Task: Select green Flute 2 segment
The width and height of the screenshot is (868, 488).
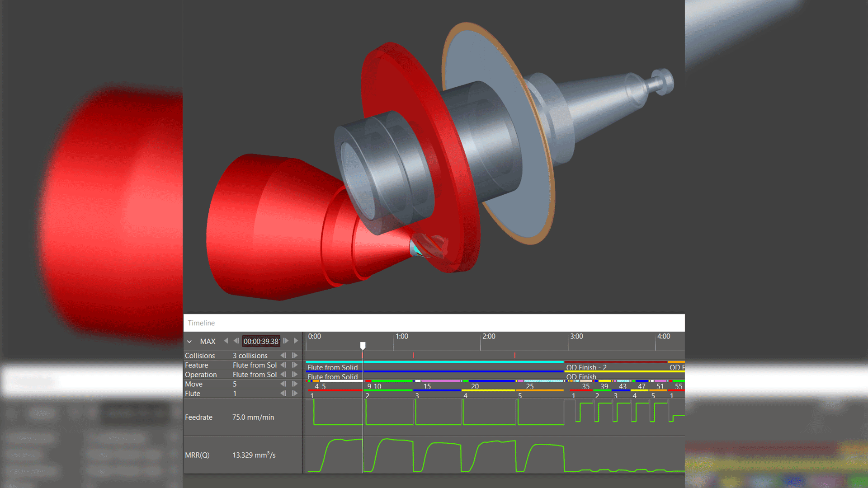Action: coord(388,390)
